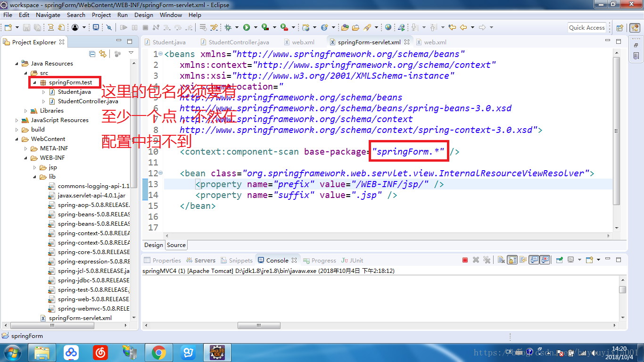The image size is (644, 362).
Task: Enable Show Console When Standard Out Changes
Action: 533,260
